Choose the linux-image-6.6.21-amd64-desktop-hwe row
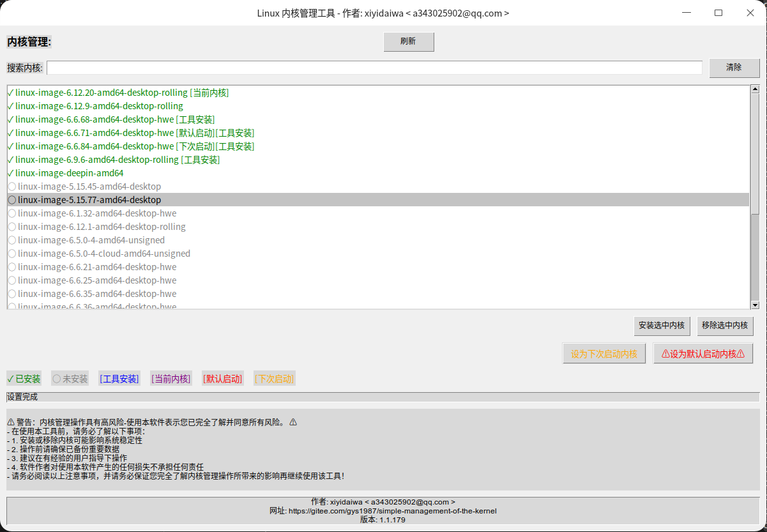The width and height of the screenshot is (767, 532). [x=378, y=267]
